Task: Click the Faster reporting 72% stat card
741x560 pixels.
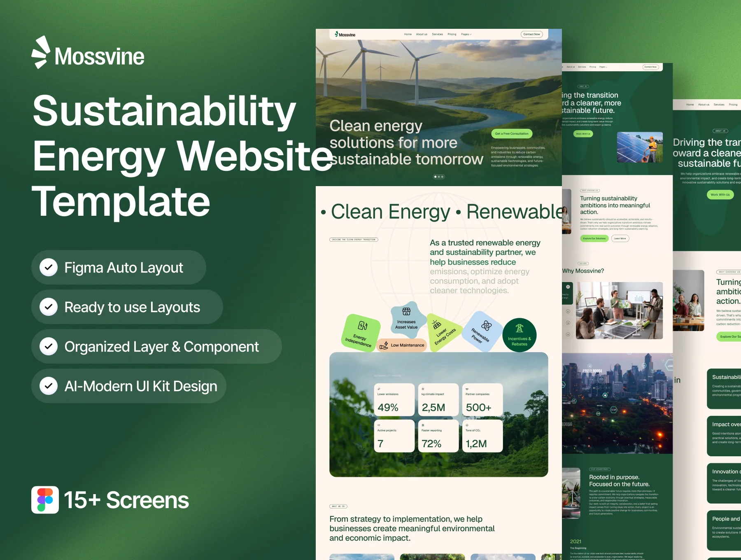Action: point(438,436)
